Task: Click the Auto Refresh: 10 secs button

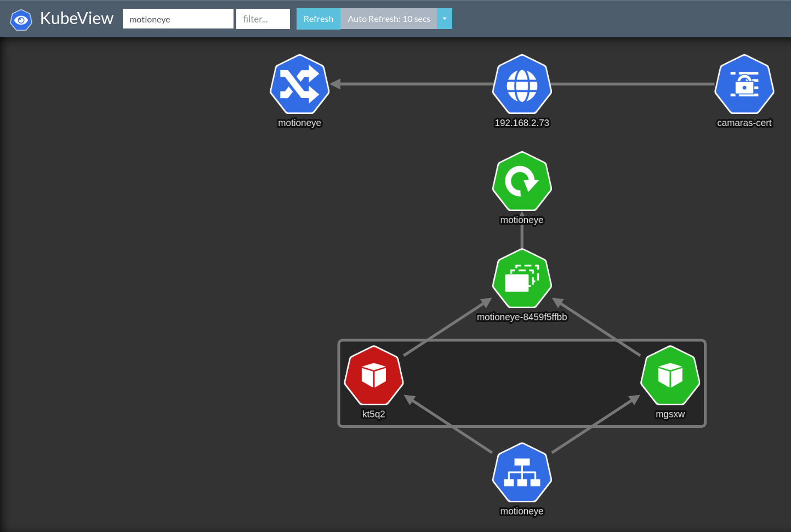Action: pyautogui.click(x=389, y=19)
